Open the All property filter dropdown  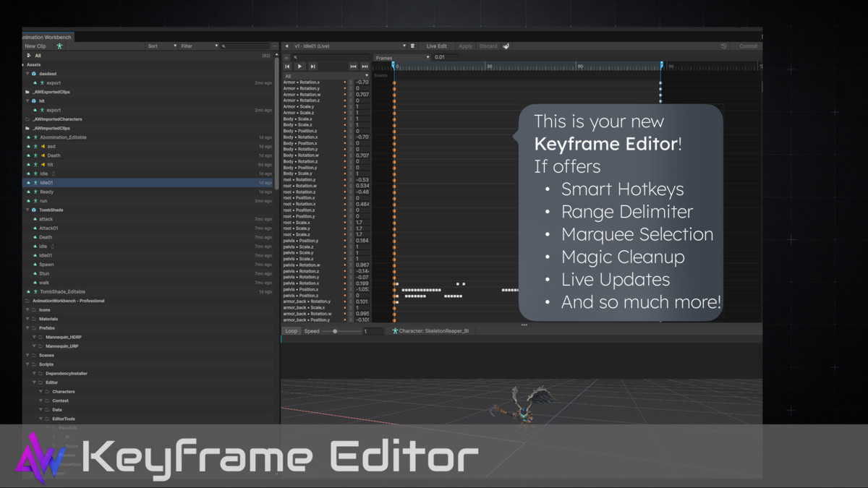(326, 76)
